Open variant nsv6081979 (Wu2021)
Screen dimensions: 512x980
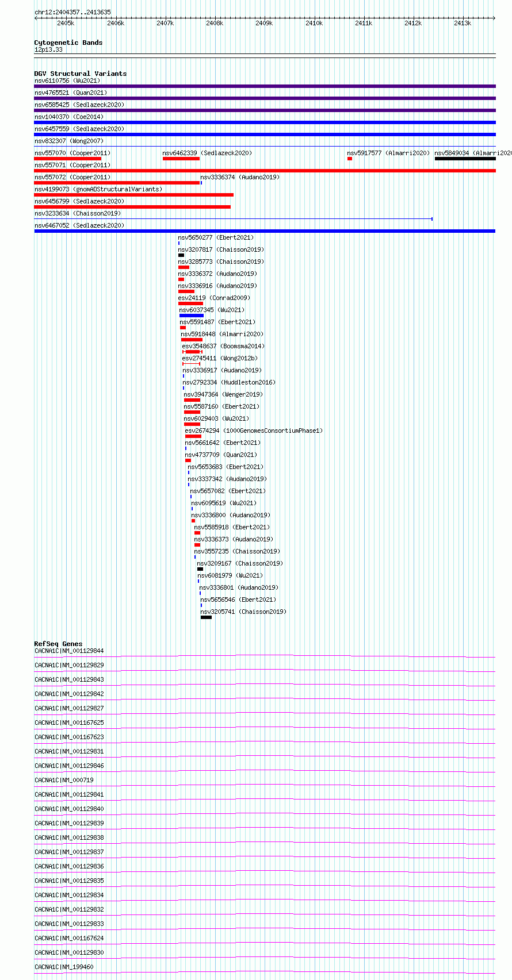coord(230,575)
